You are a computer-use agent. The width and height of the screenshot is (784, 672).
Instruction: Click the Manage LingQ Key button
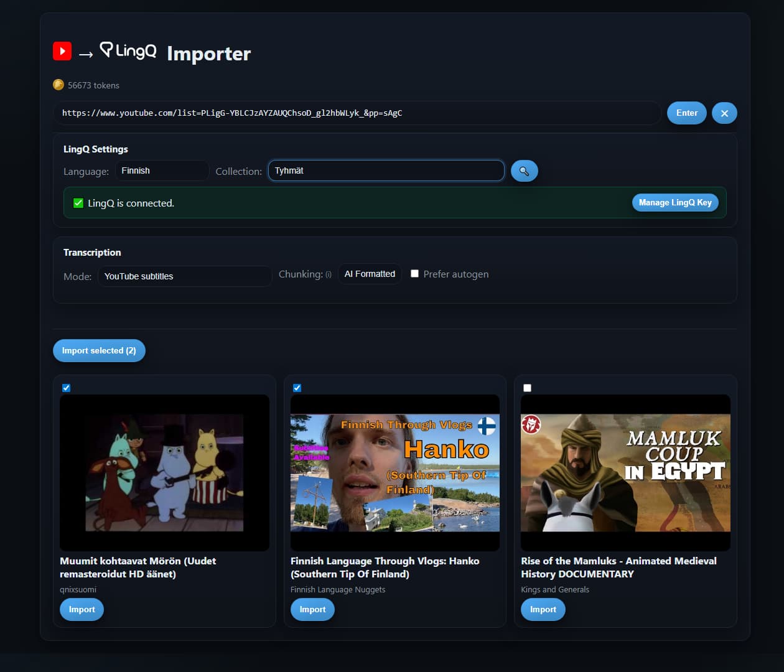tap(675, 202)
